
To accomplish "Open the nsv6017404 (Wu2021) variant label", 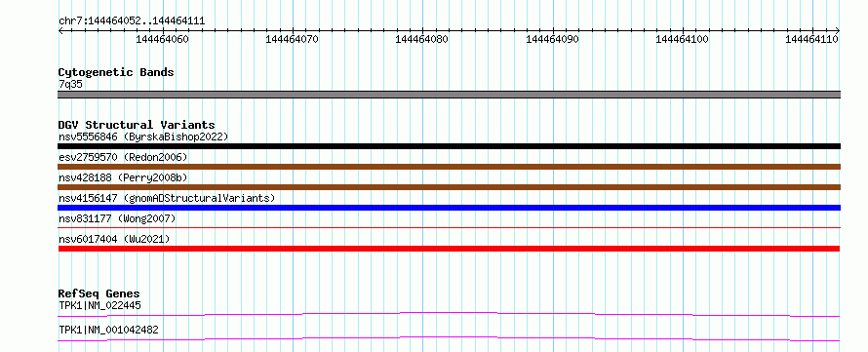I will coord(114,239).
